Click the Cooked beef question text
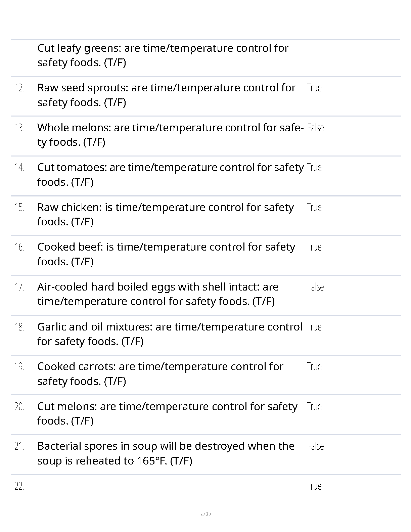 click(166, 254)
